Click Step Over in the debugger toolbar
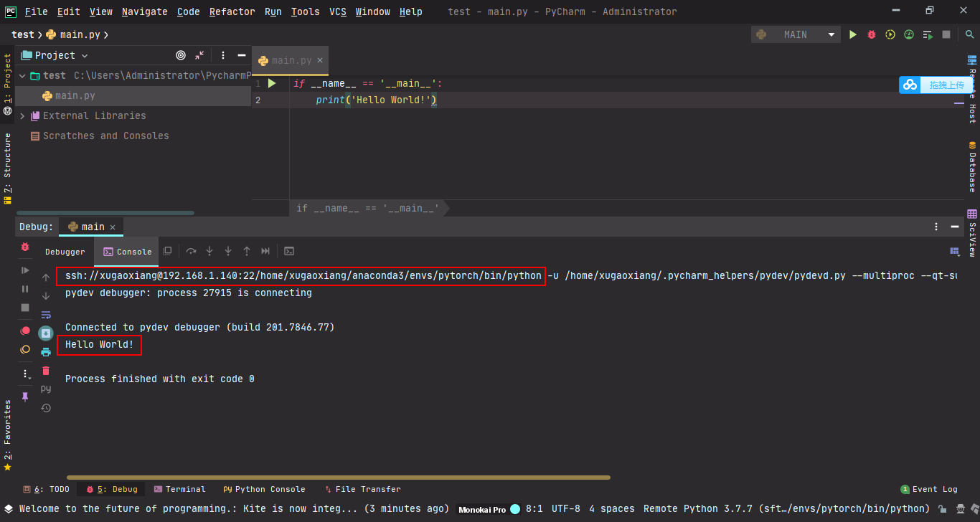980x522 pixels. coord(191,251)
